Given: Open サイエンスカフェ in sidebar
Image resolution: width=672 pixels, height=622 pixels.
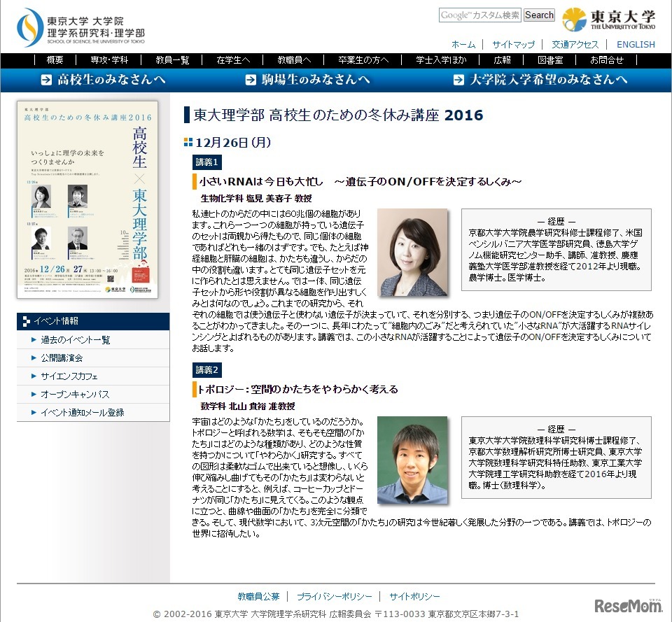Looking at the screenshot, I should [69, 376].
